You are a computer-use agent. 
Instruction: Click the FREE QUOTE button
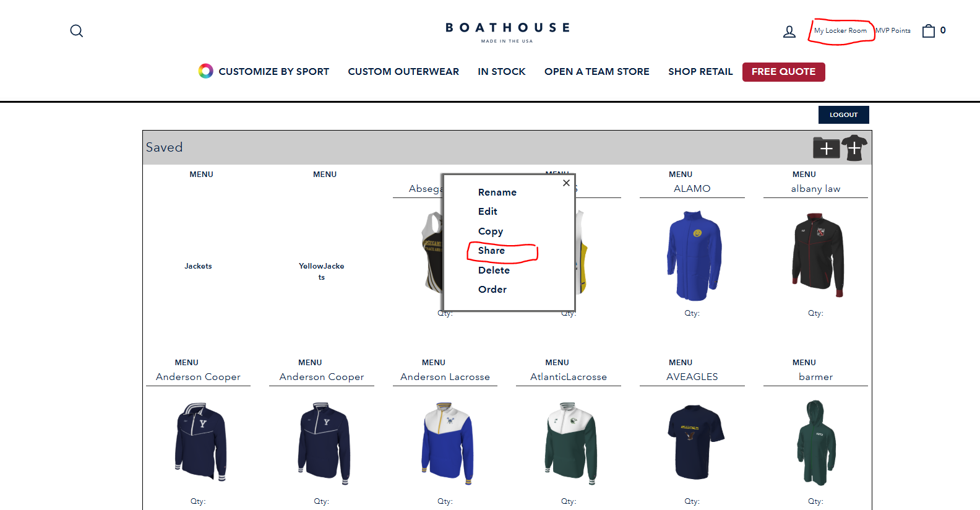tap(784, 72)
